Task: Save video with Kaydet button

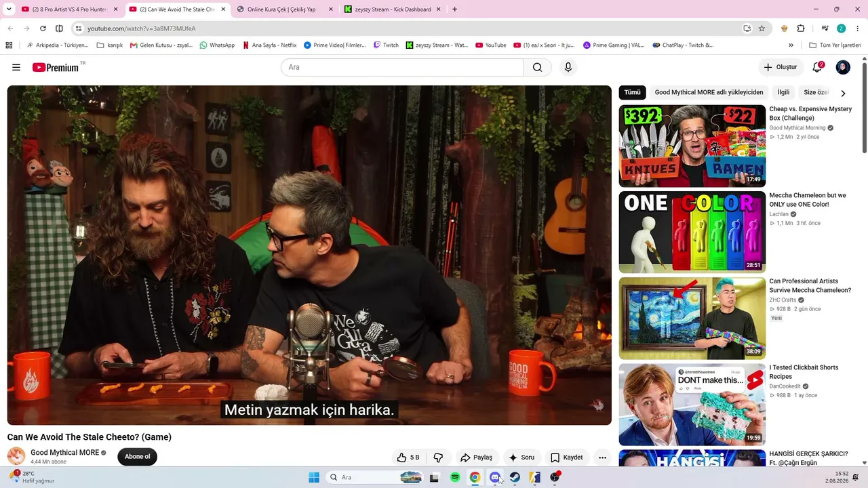Action: [x=566, y=457]
